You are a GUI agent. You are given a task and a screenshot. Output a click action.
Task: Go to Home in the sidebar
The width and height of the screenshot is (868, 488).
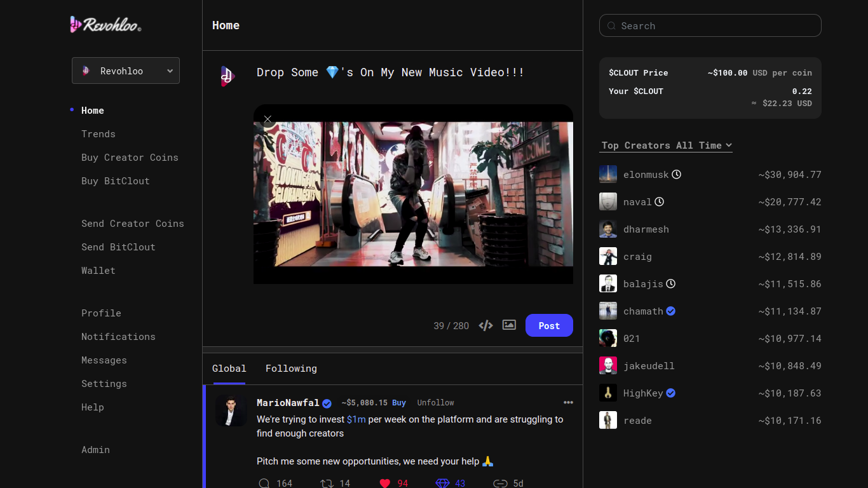[x=93, y=111]
